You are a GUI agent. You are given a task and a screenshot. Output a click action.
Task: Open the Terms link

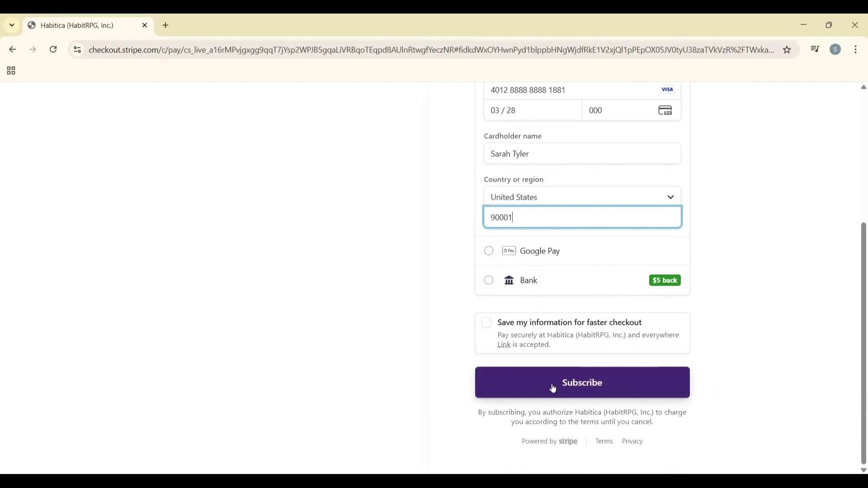coord(604,441)
